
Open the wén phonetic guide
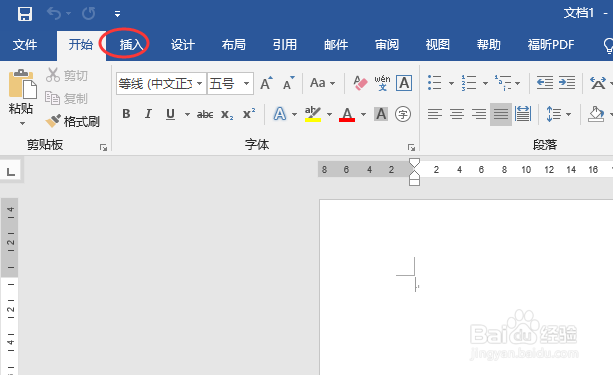click(x=382, y=83)
